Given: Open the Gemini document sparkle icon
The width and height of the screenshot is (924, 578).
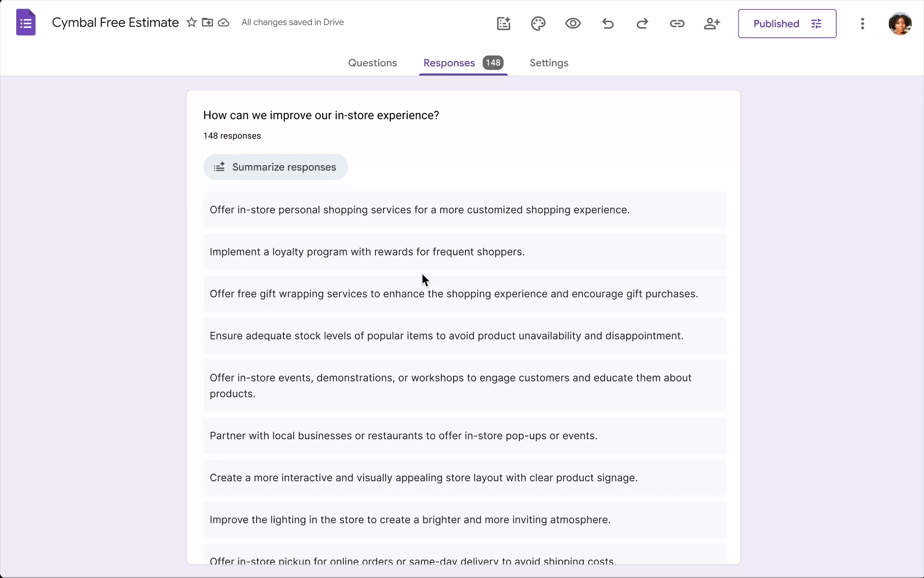Looking at the screenshot, I should coord(503,23).
